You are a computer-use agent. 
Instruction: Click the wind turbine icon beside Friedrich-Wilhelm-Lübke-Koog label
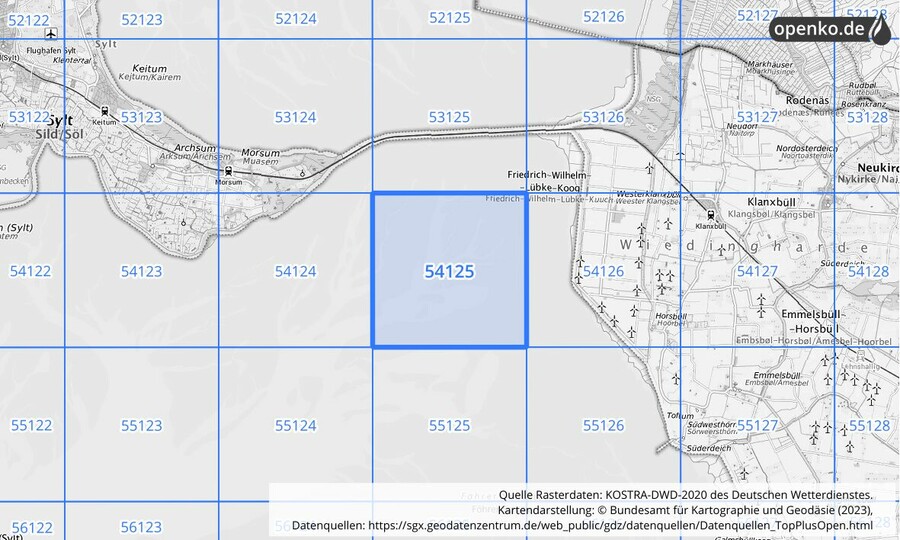(649, 168)
